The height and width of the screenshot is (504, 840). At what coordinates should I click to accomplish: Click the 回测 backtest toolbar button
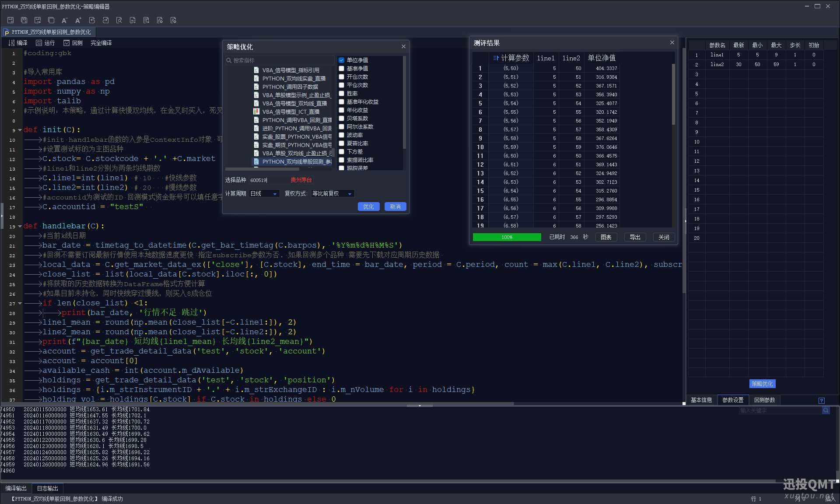(x=73, y=43)
